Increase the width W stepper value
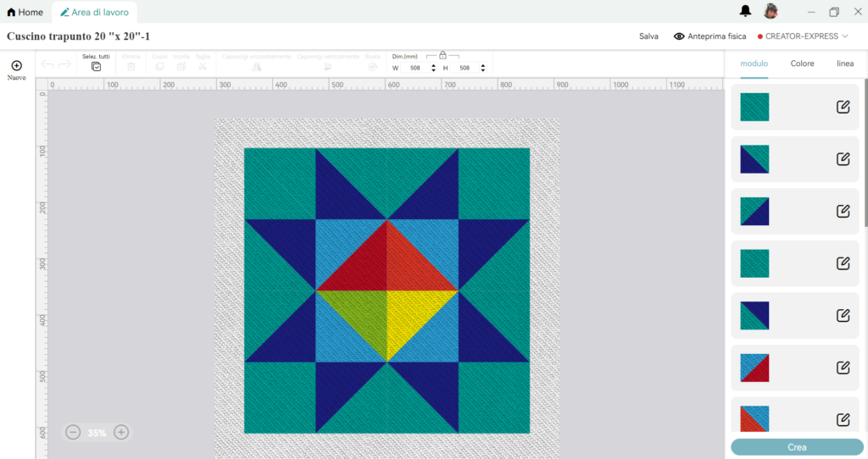 [434, 64]
